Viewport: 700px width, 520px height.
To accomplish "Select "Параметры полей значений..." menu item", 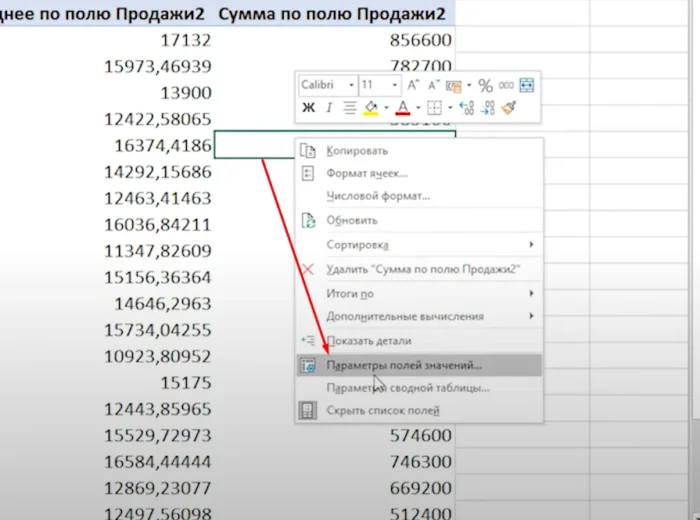I will pos(404,366).
